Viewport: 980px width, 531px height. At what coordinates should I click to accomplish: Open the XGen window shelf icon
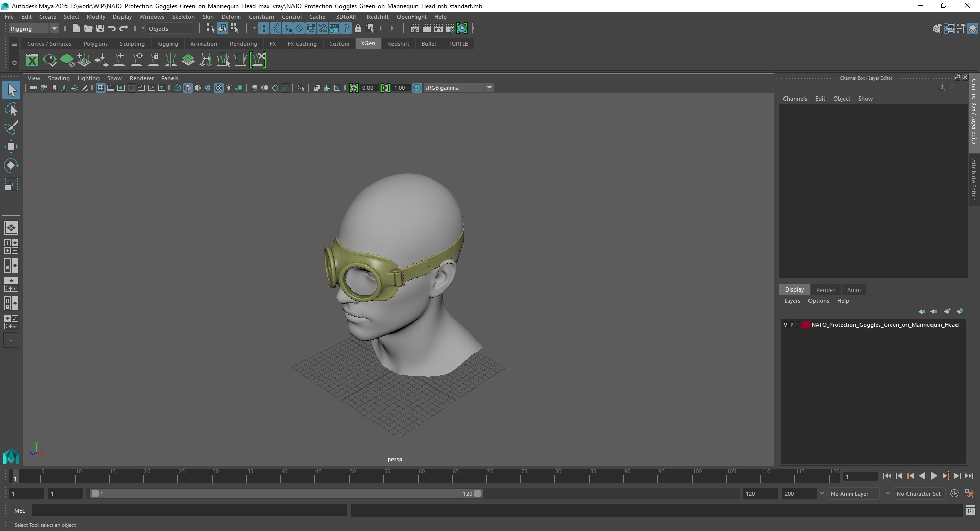click(32, 60)
